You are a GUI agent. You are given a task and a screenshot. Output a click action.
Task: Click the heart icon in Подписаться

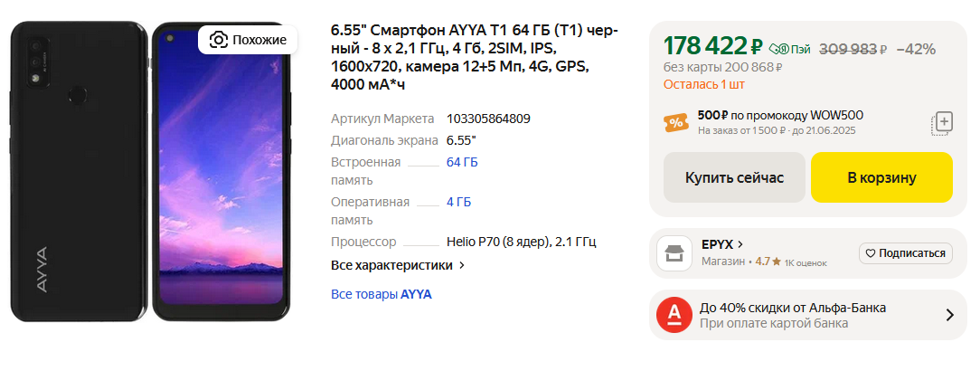871,253
